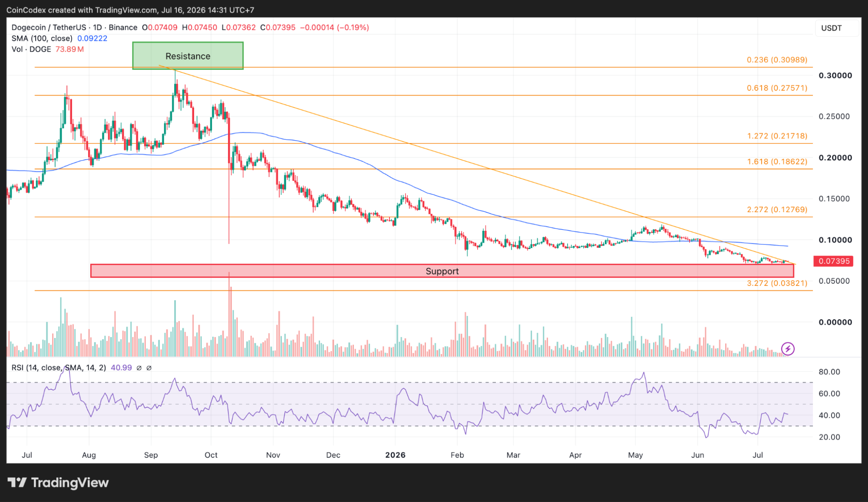Click first RSI null-value icon after 40.99
This screenshot has width=868, height=502.
139,368
